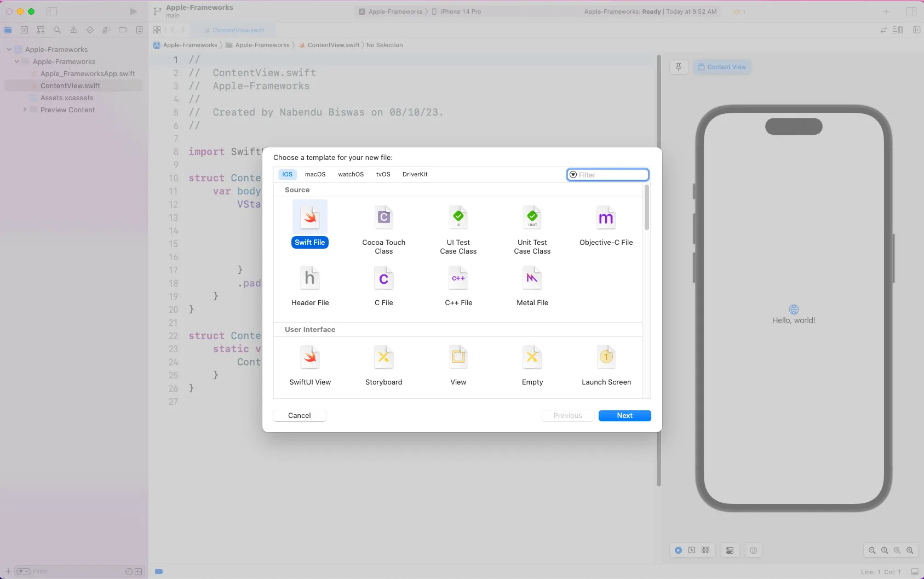The height and width of the screenshot is (579, 924).
Task: Collapse the top Apple-Frameworks project
Action: coord(9,49)
